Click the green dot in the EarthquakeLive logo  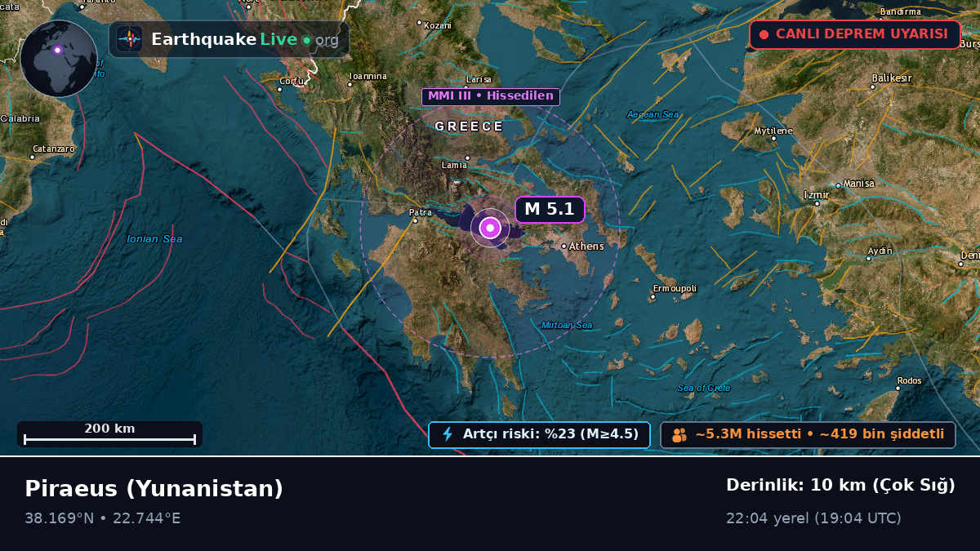pyautogui.click(x=306, y=40)
